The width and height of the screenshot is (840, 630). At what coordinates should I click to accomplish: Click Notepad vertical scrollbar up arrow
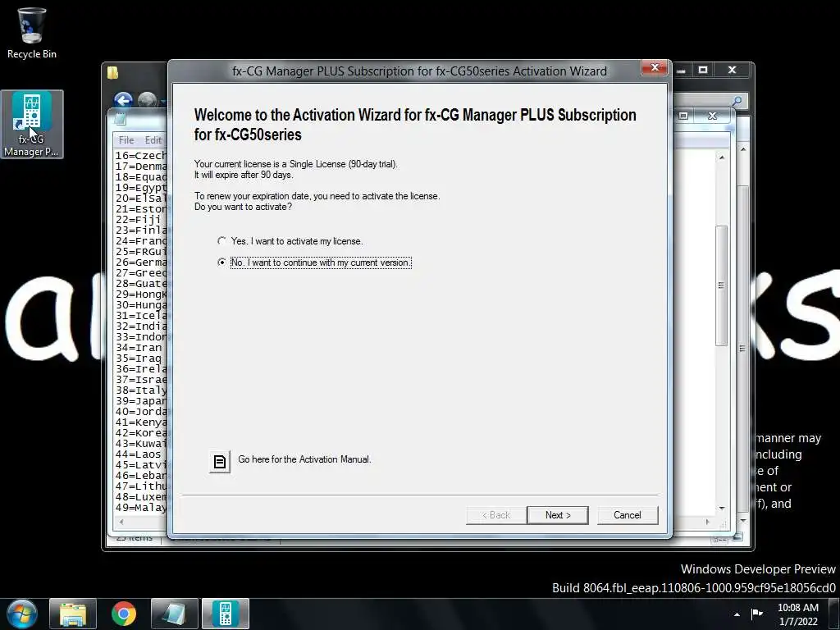click(x=722, y=157)
